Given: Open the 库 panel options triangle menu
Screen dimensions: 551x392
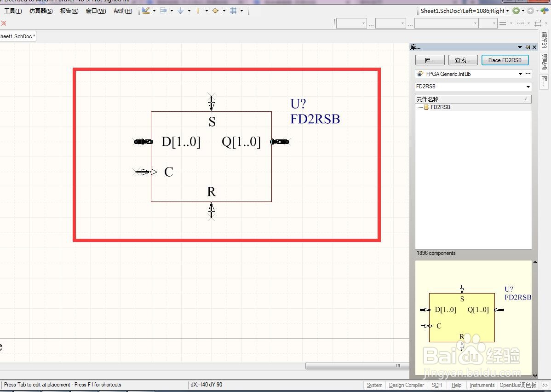Looking at the screenshot, I should click(x=520, y=47).
